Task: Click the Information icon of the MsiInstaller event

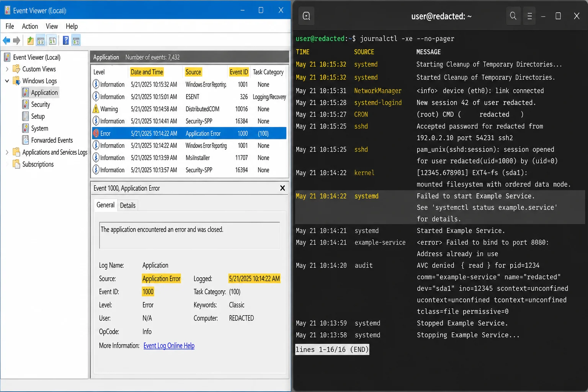Action: (96, 157)
